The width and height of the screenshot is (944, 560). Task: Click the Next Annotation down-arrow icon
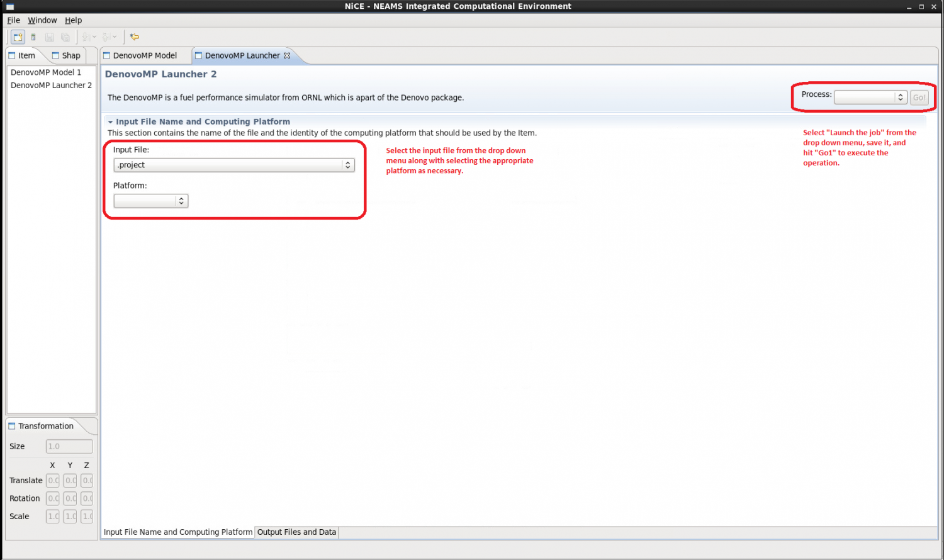pyautogui.click(x=86, y=37)
